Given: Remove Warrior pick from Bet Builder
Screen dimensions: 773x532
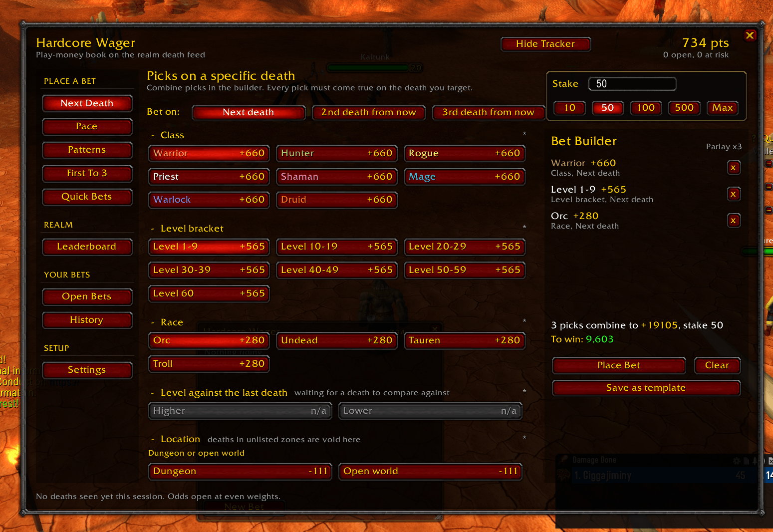Looking at the screenshot, I should click(x=733, y=168).
